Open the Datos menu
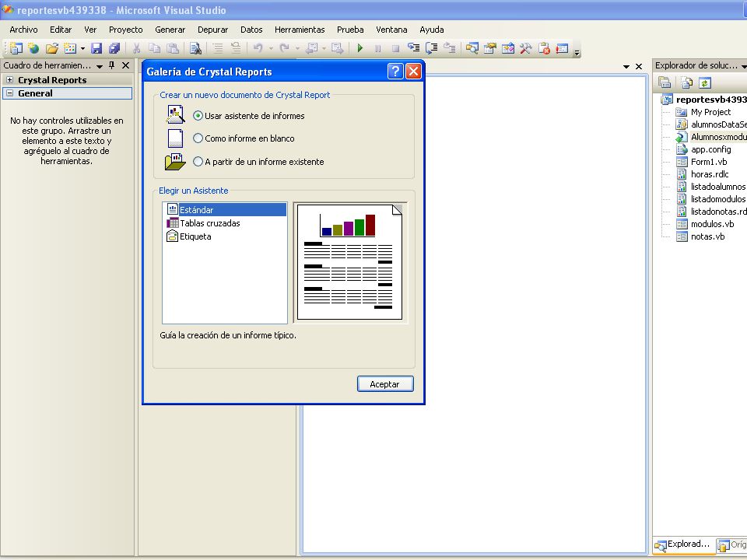This screenshot has height=560, width=747. tap(251, 30)
